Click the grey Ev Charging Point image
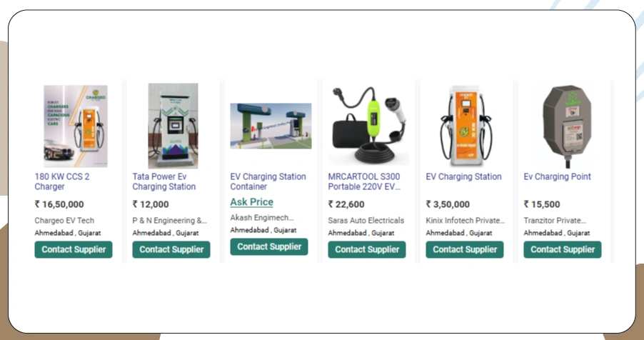The width and height of the screenshot is (644, 340). click(x=567, y=126)
